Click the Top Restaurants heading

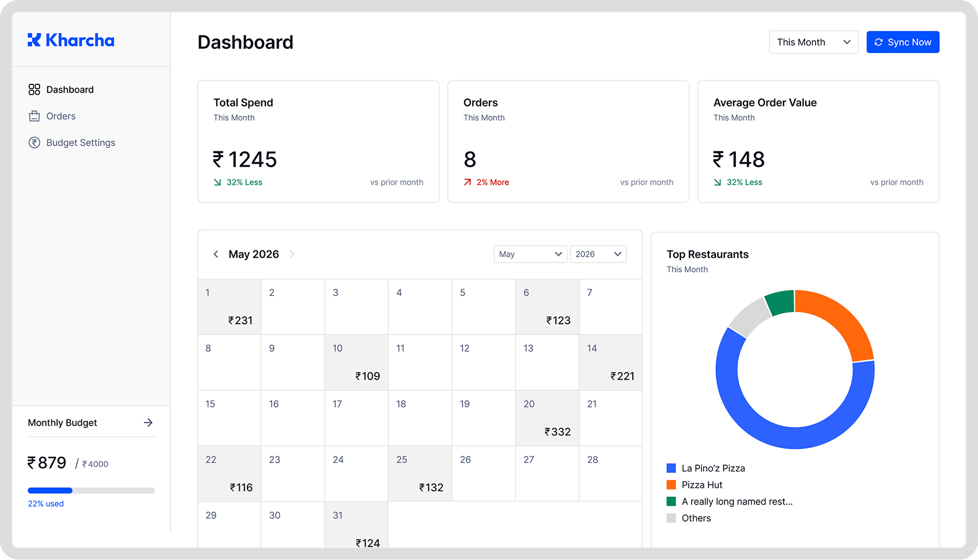point(707,254)
